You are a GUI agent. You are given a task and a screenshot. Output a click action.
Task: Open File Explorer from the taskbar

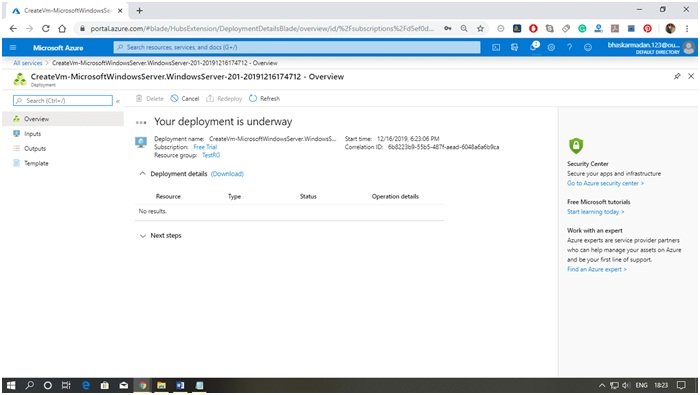point(162,385)
